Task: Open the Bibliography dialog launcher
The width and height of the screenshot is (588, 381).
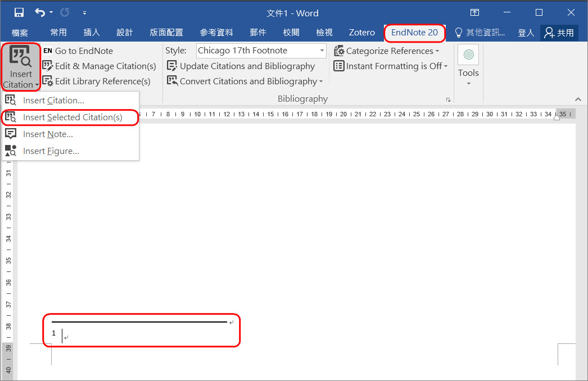Action: pos(448,100)
